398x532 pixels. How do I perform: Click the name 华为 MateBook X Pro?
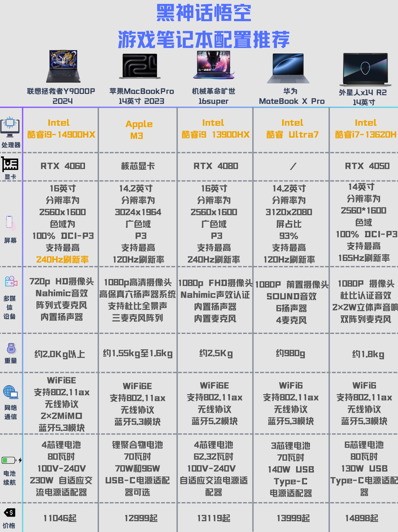tap(292, 96)
